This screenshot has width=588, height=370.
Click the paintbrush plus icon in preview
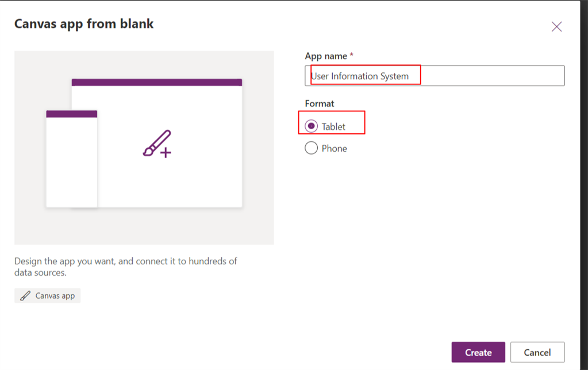[x=157, y=144]
